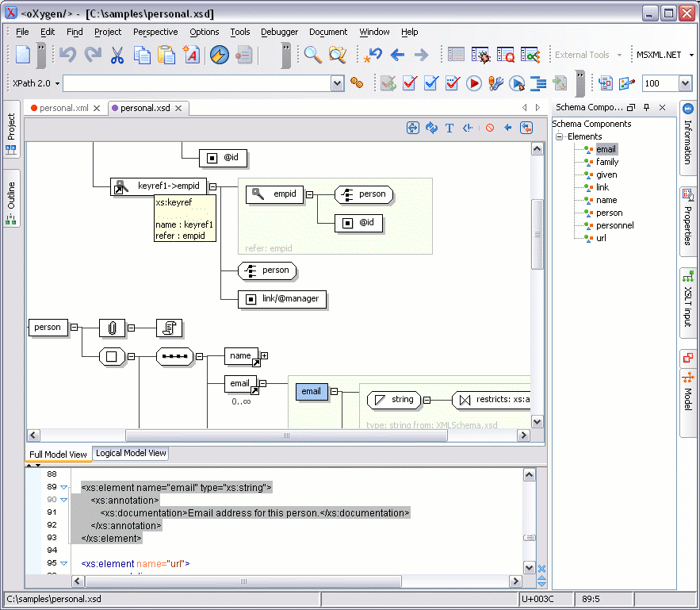Switch to the personal.xml tab

click(x=63, y=108)
